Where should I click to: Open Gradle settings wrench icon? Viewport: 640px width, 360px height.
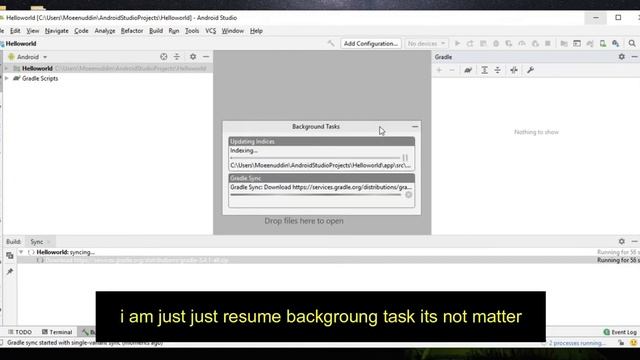[530, 70]
